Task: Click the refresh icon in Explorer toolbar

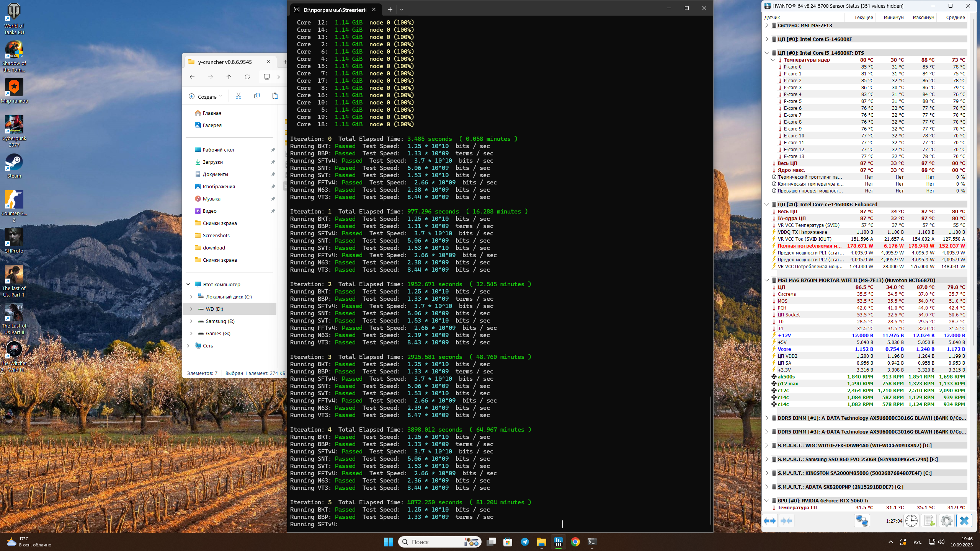Action: 247,77
